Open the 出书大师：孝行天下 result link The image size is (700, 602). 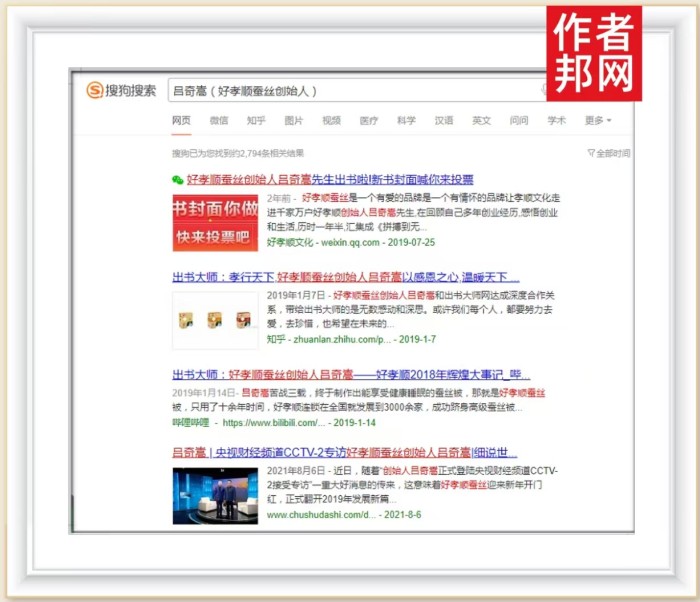(x=345, y=277)
